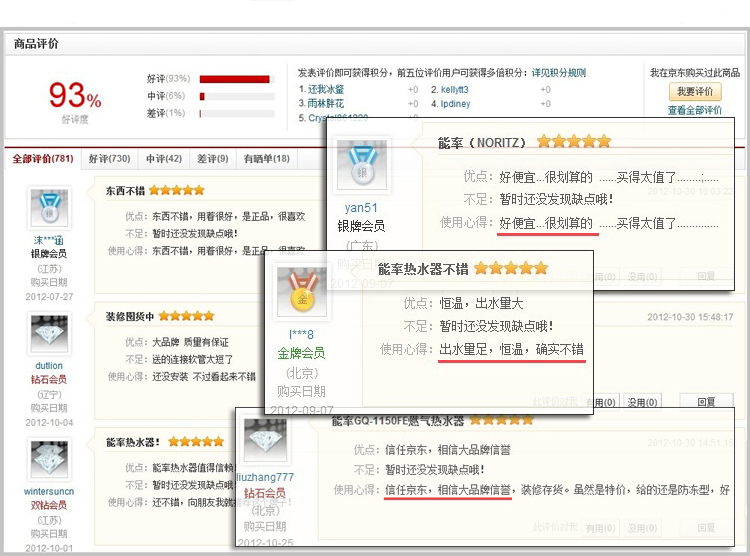This screenshot has height=556, width=750.
Task: Click review title 能率GQ-1150FE燃气热水器
Action: [397, 421]
